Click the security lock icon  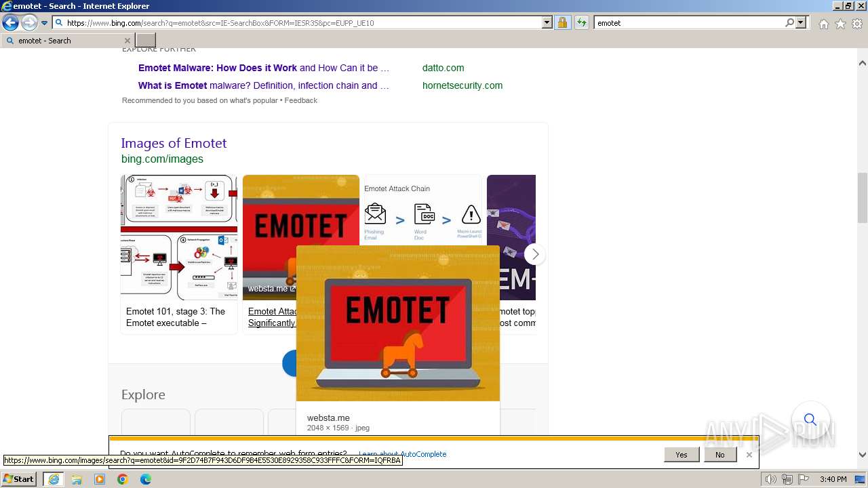tap(562, 22)
